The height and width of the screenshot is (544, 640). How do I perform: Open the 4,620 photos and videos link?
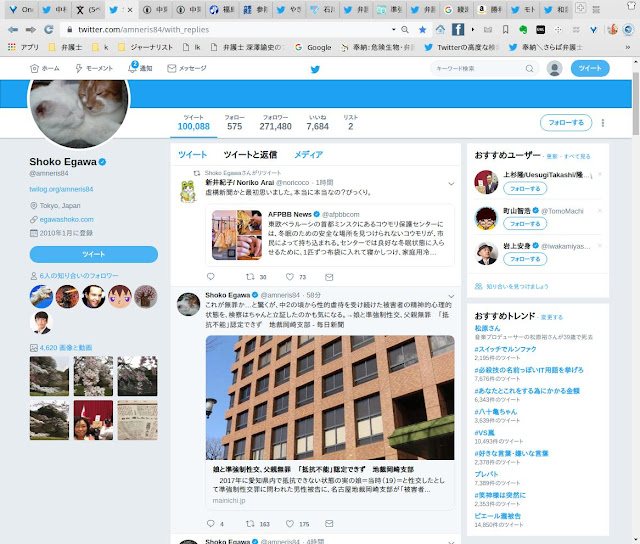click(66, 348)
